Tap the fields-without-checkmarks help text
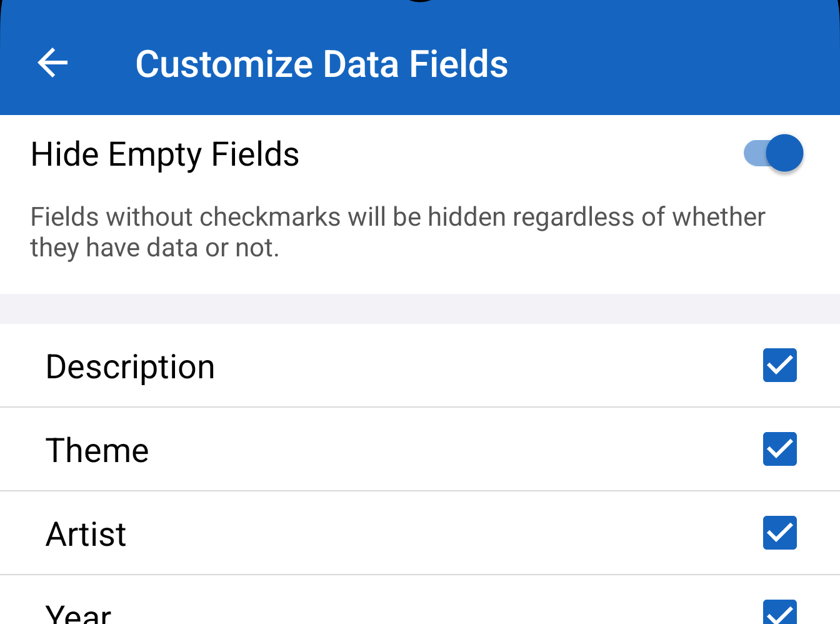Screen dimensions: 840x624 (x=397, y=232)
